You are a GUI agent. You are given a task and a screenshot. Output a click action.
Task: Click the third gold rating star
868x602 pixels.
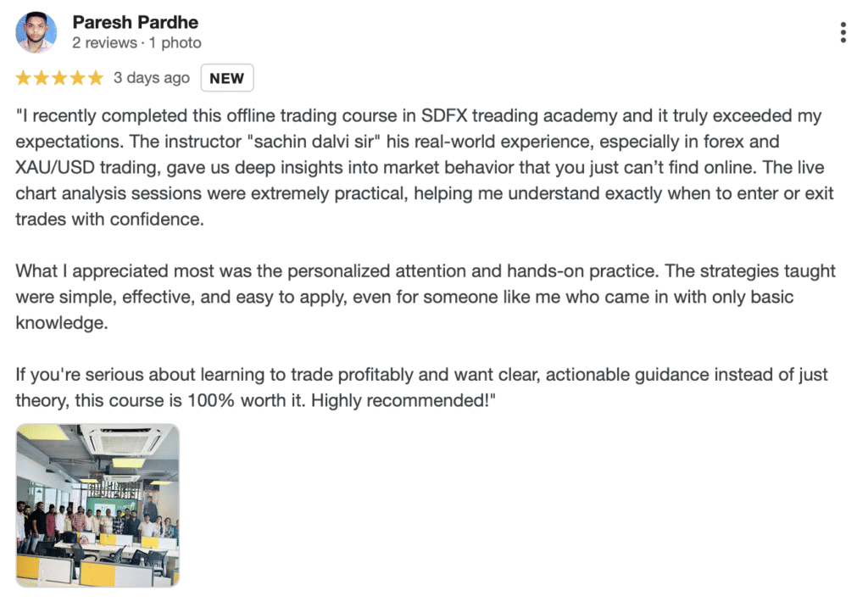point(59,78)
